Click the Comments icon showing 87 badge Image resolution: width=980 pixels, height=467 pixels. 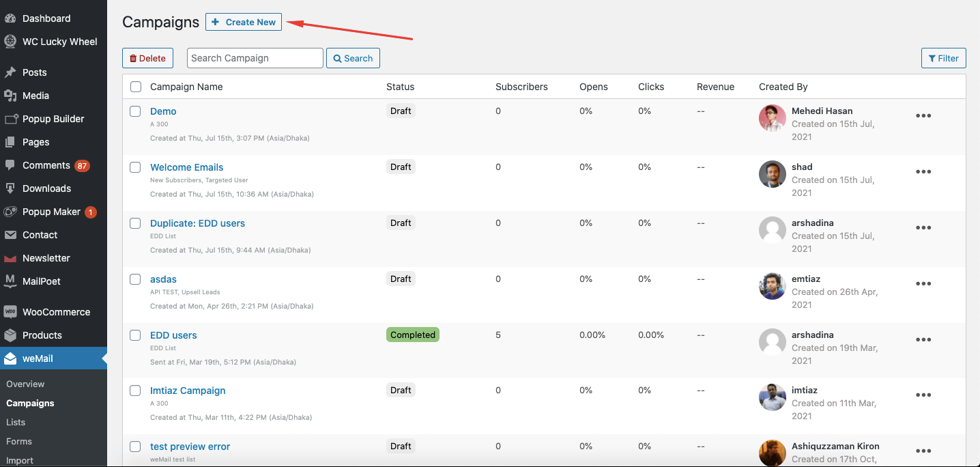point(10,165)
